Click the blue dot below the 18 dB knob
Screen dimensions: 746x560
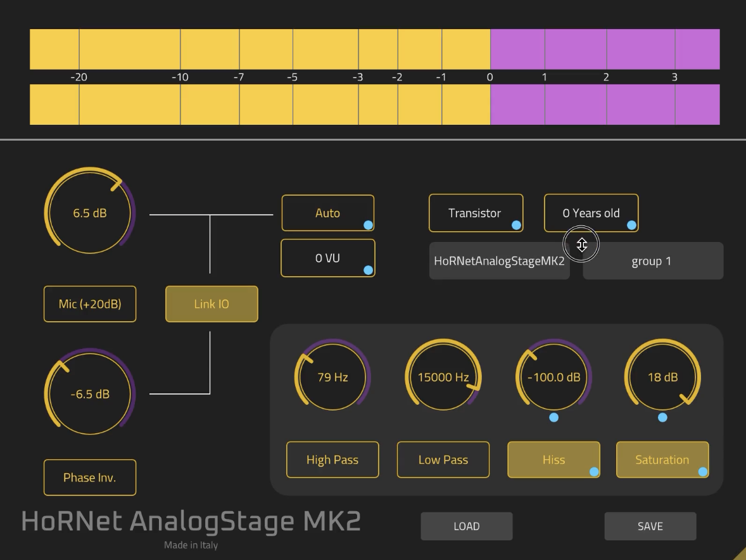coord(662,417)
